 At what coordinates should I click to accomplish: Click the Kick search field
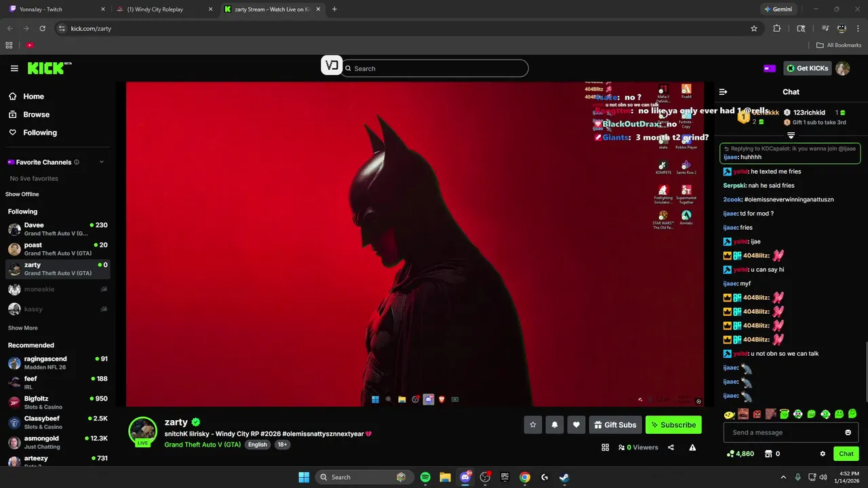tap(434, 68)
